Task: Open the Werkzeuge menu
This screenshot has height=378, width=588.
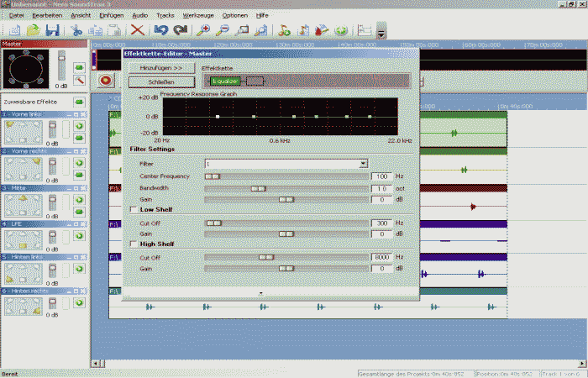Action: pyautogui.click(x=198, y=16)
